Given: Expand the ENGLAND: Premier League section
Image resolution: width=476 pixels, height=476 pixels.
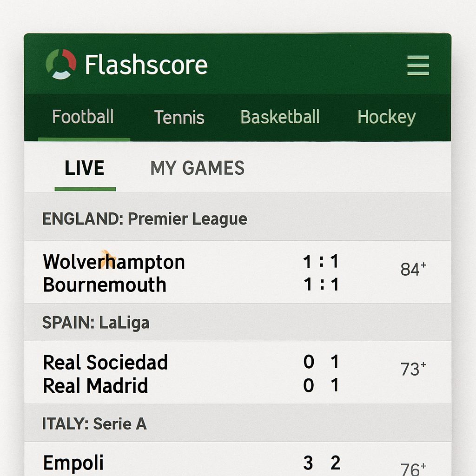Looking at the screenshot, I should click(145, 218).
